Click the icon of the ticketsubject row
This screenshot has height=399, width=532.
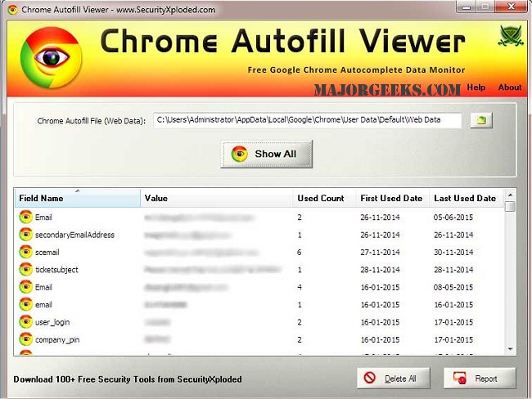click(26, 270)
